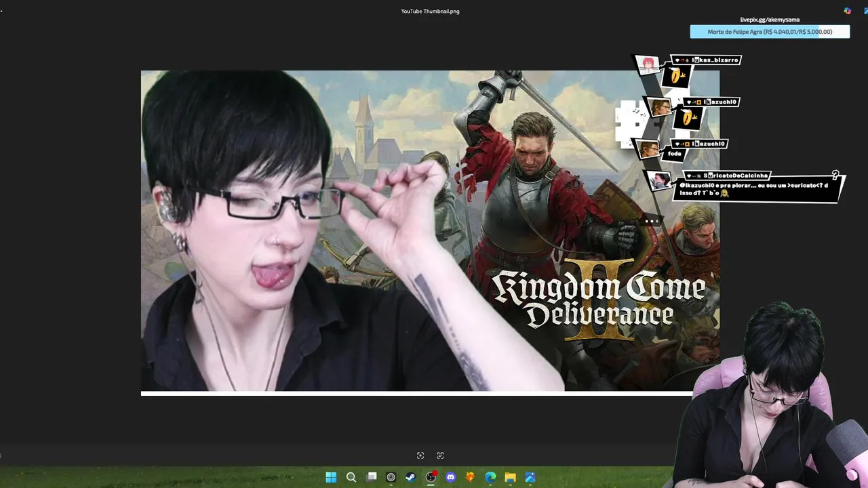The image size is (868, 488).
Task: Click the 'livepix.gg/akemysama' text
Action: pos(770,20)
